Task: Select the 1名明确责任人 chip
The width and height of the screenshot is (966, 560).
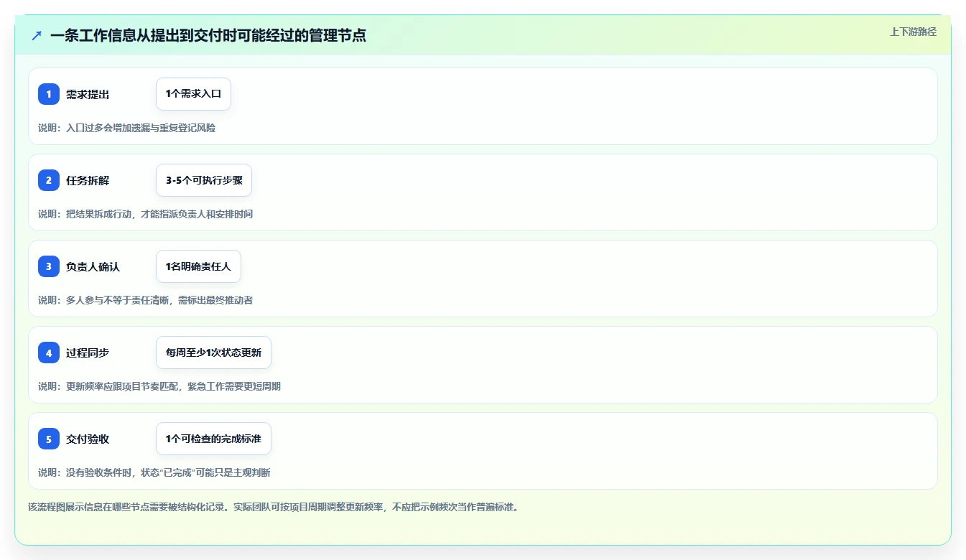Action: [x=198, y=266]
